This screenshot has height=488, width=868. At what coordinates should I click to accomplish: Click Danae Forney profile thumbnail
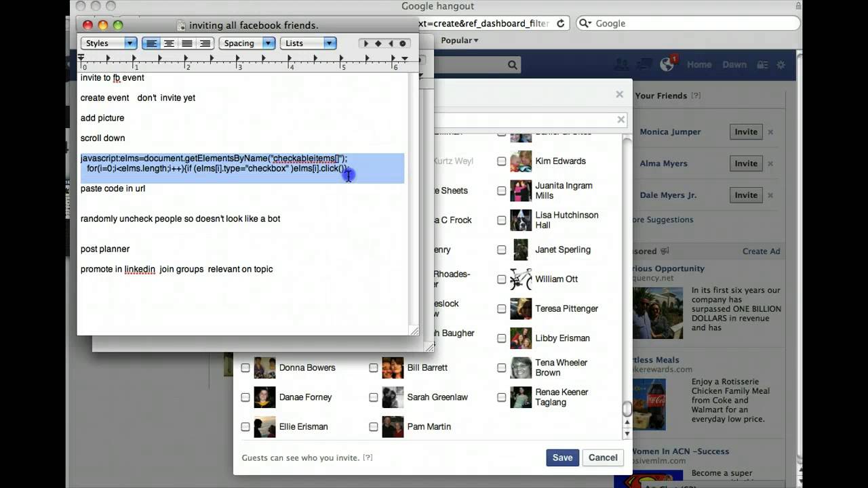pyautogui.click(x=264, y=397)
